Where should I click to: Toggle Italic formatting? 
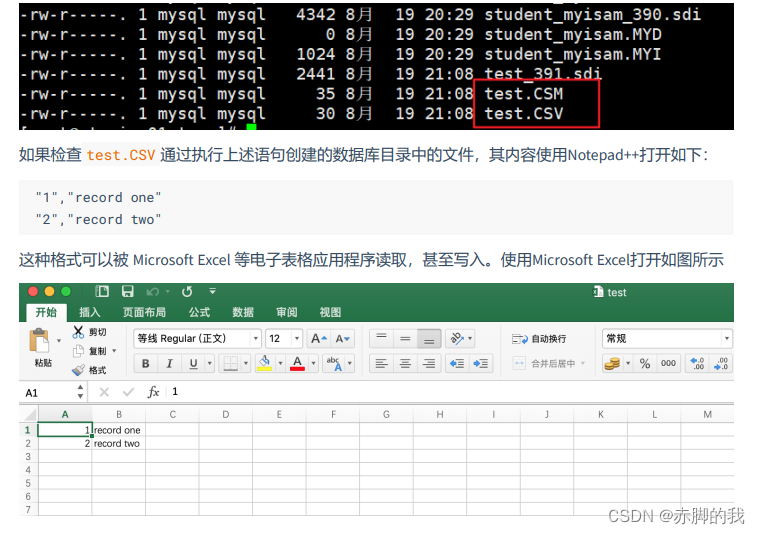click(169, 363)
